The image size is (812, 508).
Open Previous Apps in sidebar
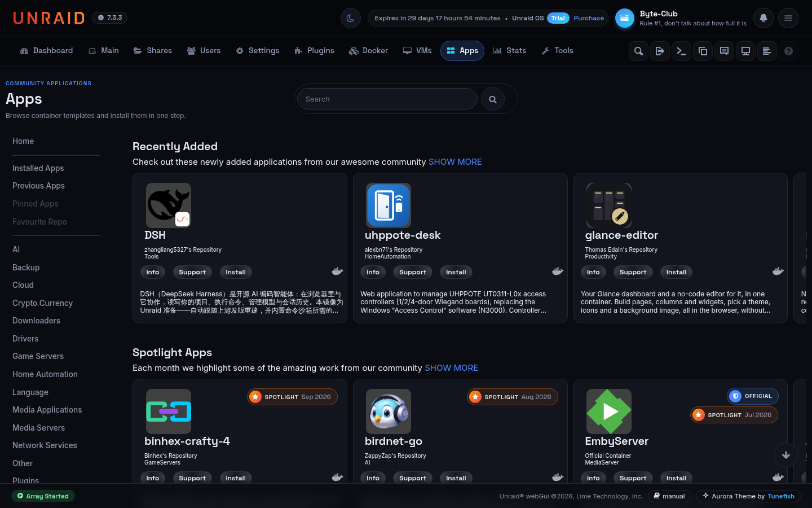[x=38, y=186]
